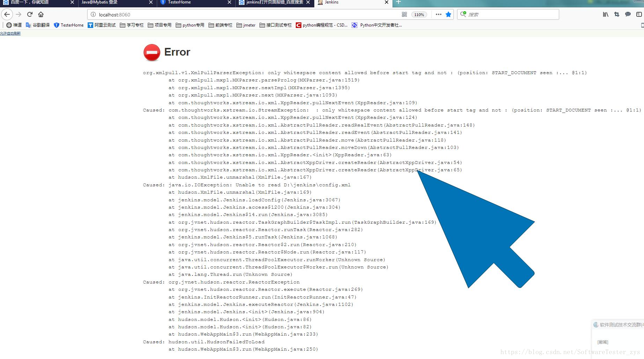Viewport: 644px width, 359px height.
Task: Open the screenshot crop tool icon
Action: (617, 14)
